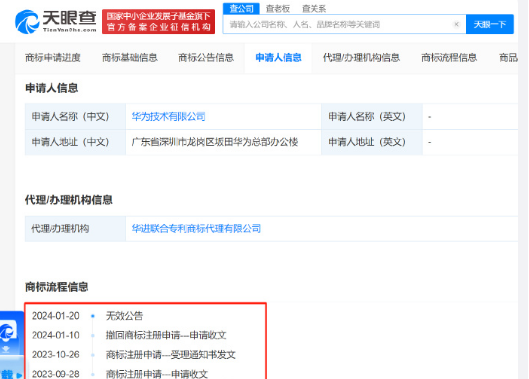The width and height of the screenshot is (529, 379).
Task: Click the 申请人地址（英文） label cell
Action: tap(372, 142)
